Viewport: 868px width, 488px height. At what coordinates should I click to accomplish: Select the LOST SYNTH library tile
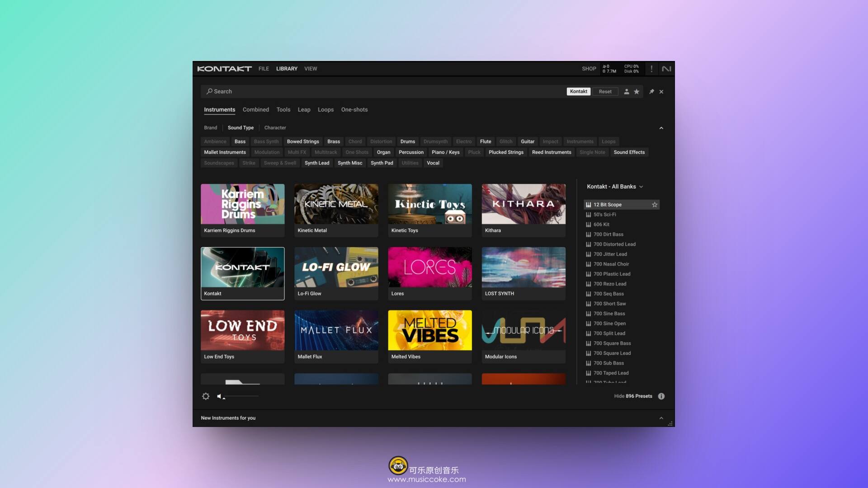coord(524,273)
